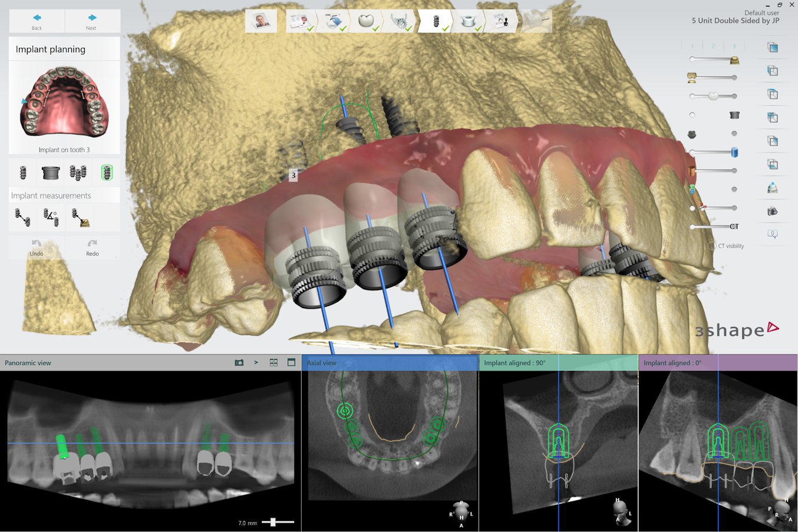Switch to the crown design workflow step
This screenshot has height=532, width=798.
366,22
